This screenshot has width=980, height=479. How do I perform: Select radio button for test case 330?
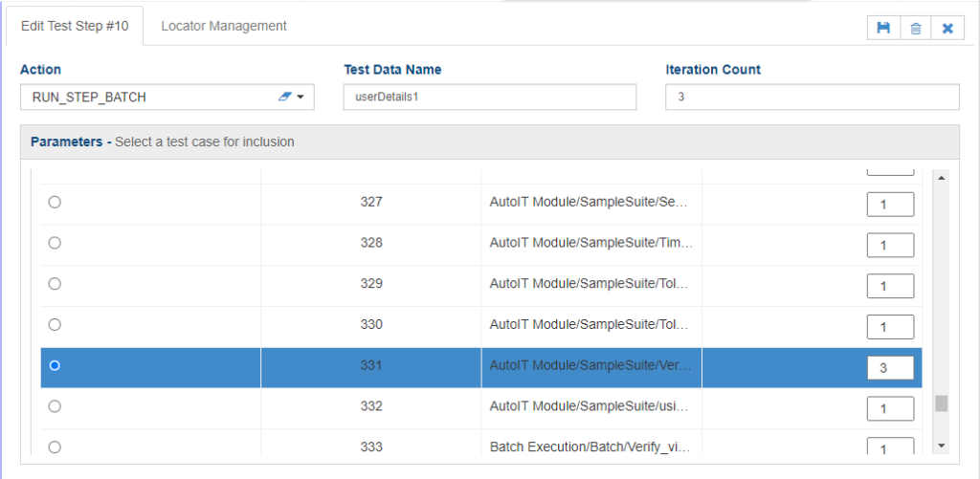(55, 325)
